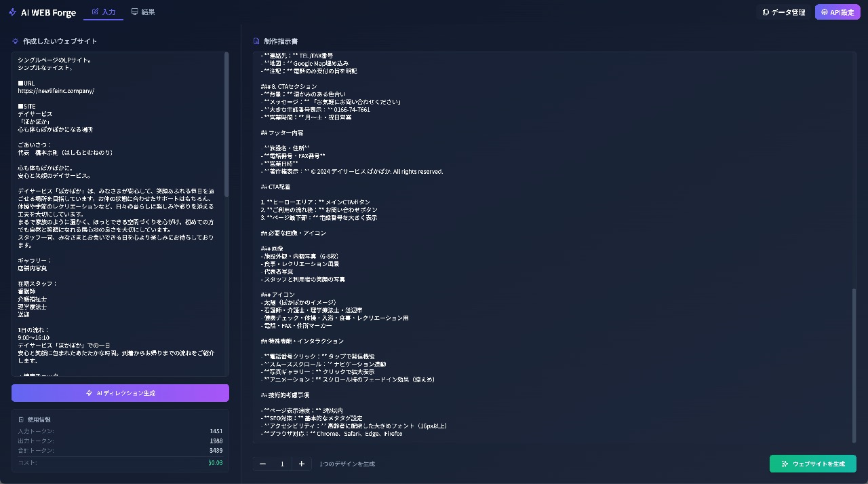This screenshot has width=868, height=484.
Task: Select the 入力 tab
Action: pyautogui.click(x=104, y=12)
